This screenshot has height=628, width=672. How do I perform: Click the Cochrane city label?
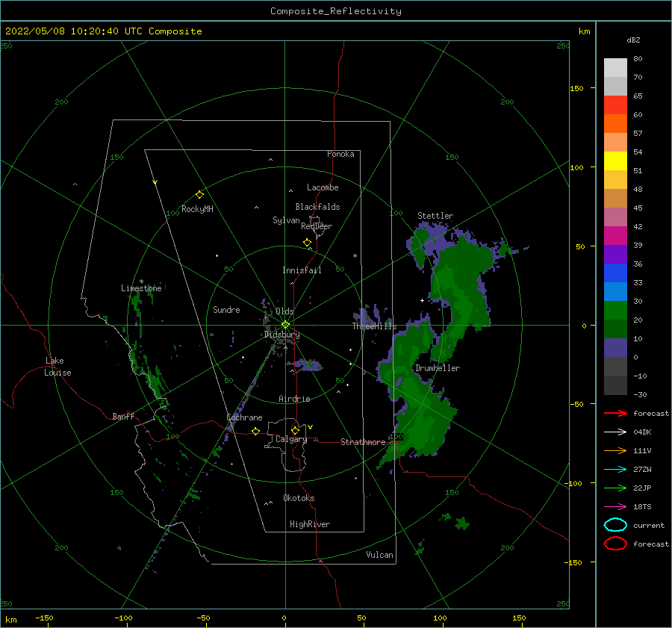(244, 417)
